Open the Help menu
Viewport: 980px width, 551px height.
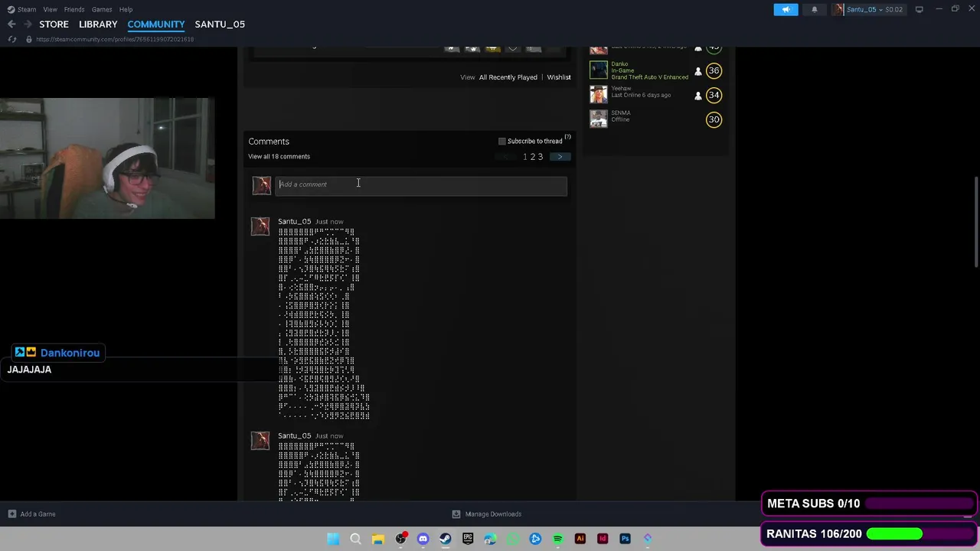(x=126, y=9)
